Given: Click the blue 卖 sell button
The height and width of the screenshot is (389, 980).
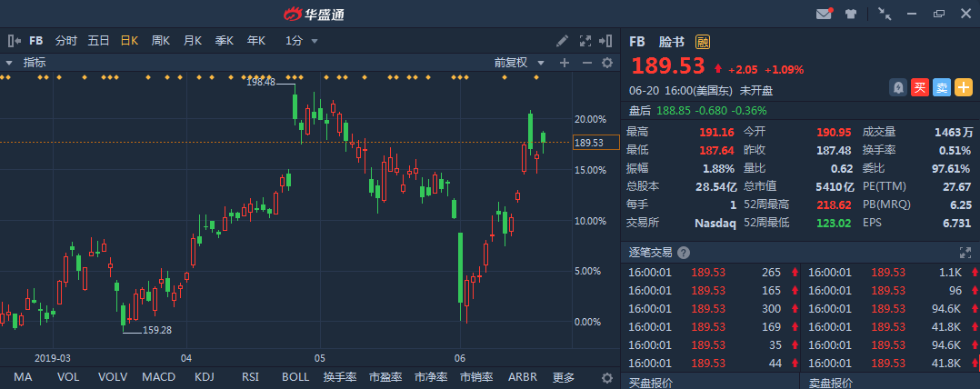Looking at the screenshot, I should point(942,87).
